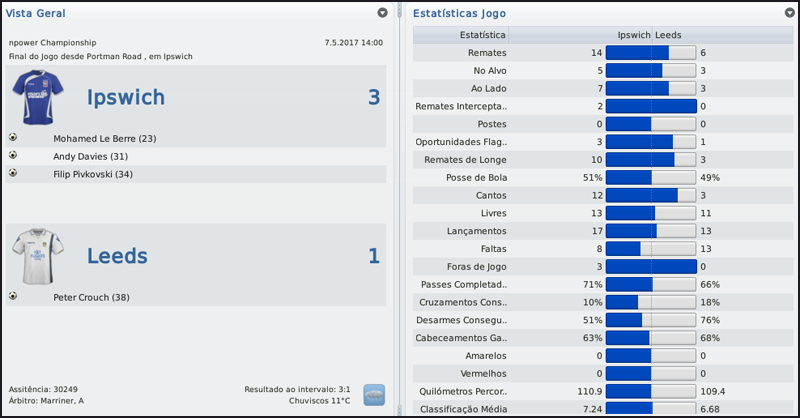Open Mohamed Le Berre player profile
This screenshot has width=800, height=418.
click(x=105, y=138)
